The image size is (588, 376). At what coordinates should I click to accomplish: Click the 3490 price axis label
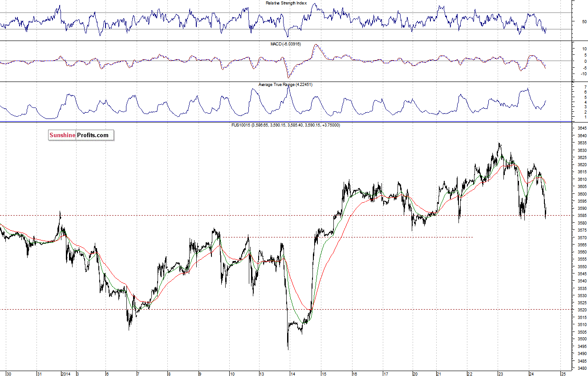582,354
